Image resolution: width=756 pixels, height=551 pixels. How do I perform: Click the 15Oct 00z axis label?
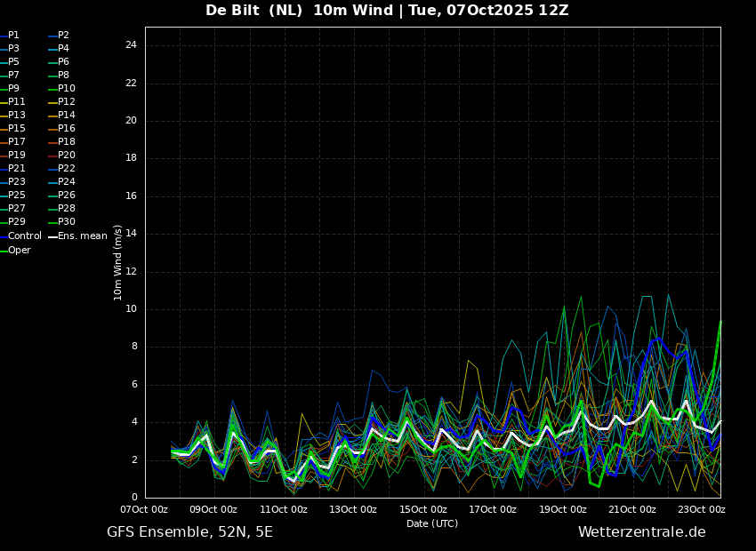tap(422, 509)
